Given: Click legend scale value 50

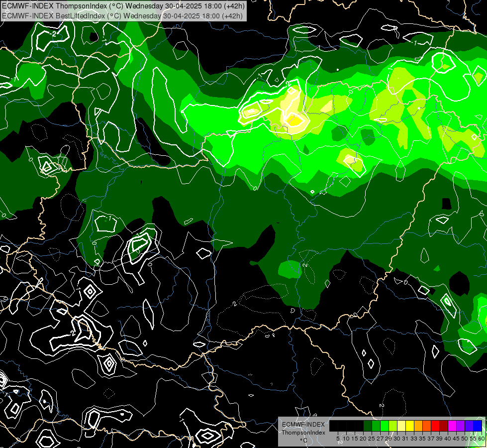Looking at the screenshot, I should (x=465, y=439).
